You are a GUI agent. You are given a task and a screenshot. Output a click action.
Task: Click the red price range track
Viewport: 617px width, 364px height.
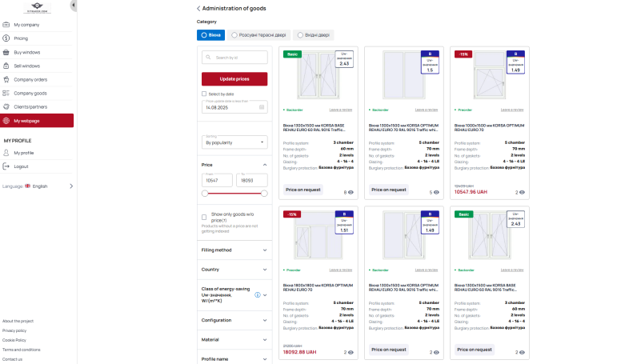(234, 194)
